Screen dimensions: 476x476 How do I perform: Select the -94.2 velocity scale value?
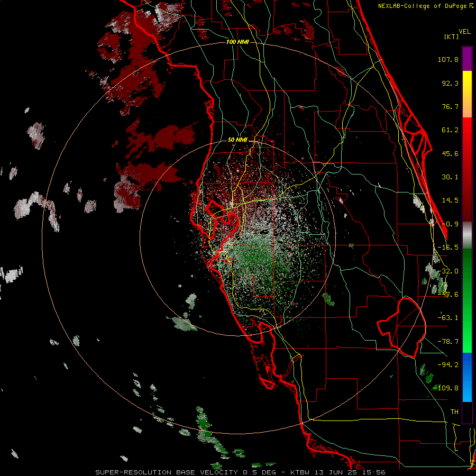(448, 365)
